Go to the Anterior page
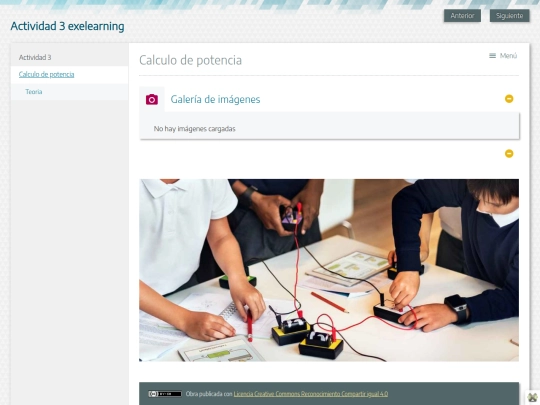The width and height of the screenshot is (540, 405). pos(462,15)
